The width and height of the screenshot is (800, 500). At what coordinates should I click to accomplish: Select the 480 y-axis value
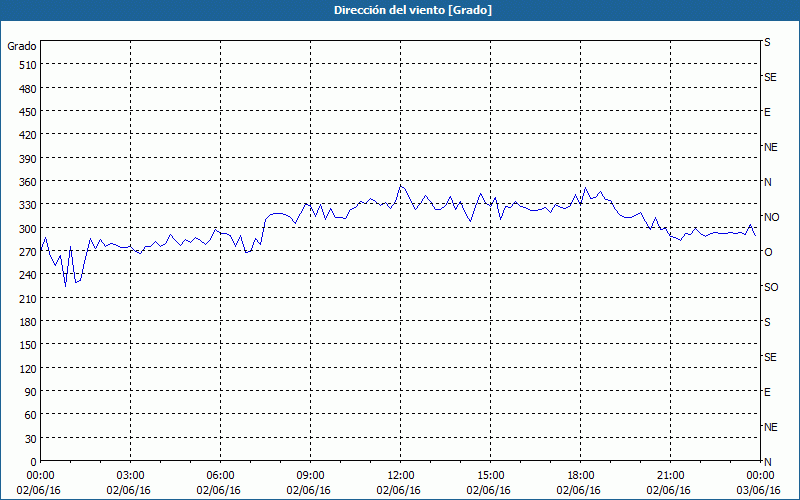tap(28, 89)
